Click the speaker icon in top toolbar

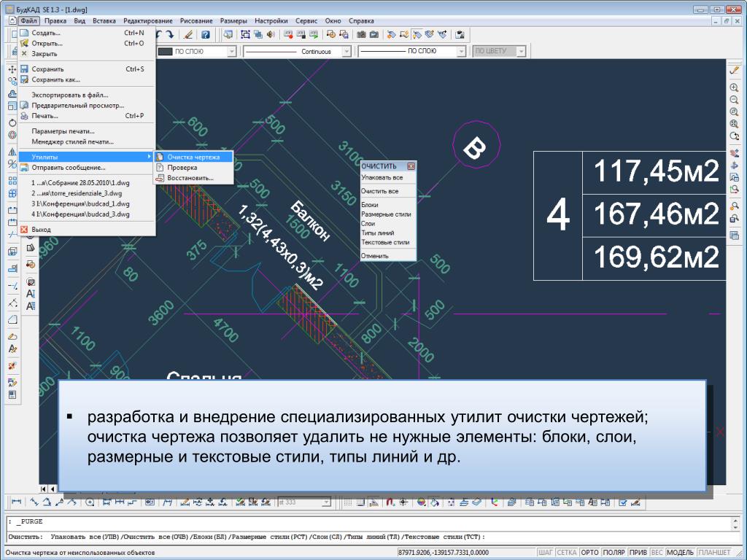[x=271, y=34]
